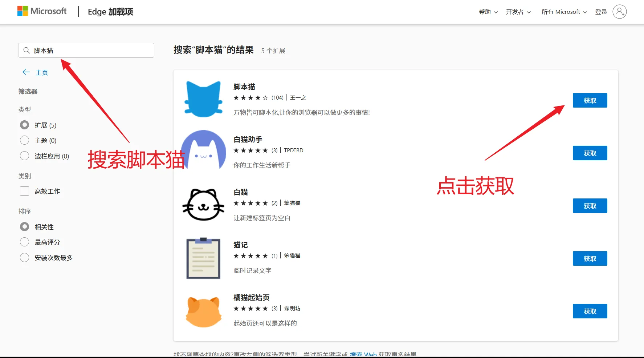Click the back arrow beside 主页

(26, 72)
